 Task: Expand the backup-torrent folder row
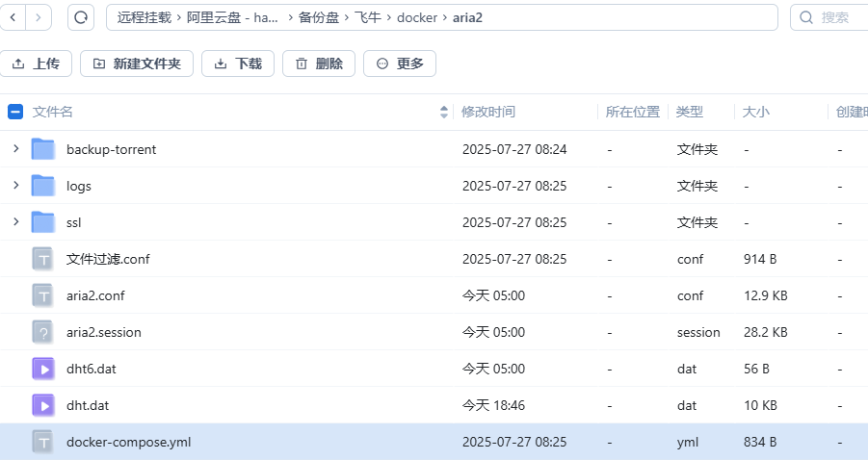point(16,149)
